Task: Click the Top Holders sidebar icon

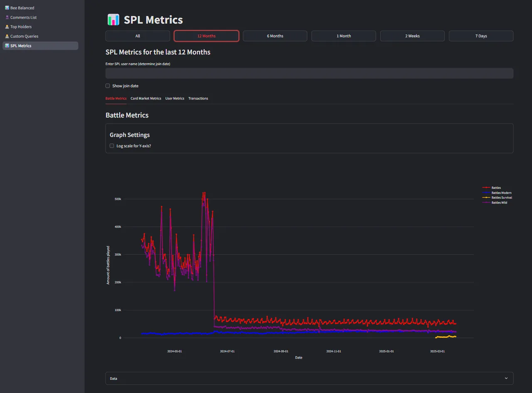Action: 7,27
